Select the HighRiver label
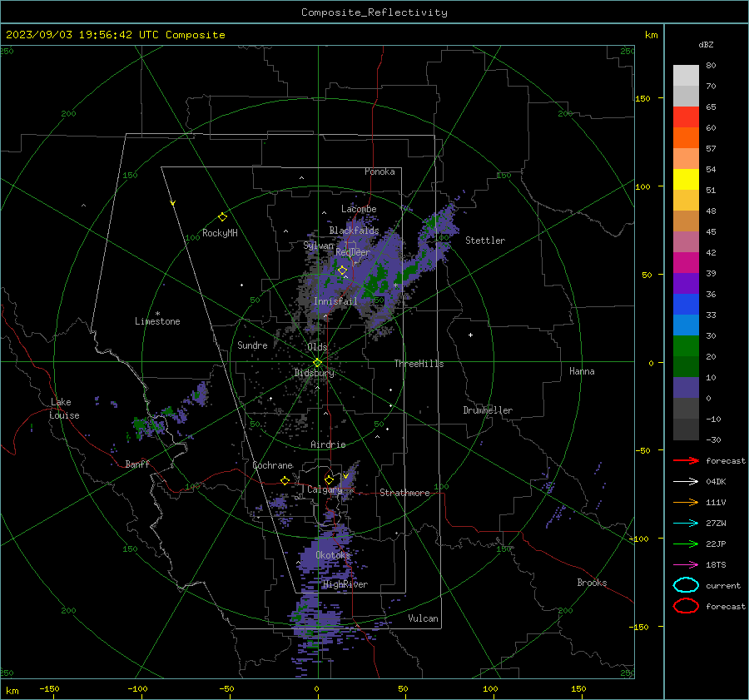Viewport: 749px width, 700px height. [345, 584]
